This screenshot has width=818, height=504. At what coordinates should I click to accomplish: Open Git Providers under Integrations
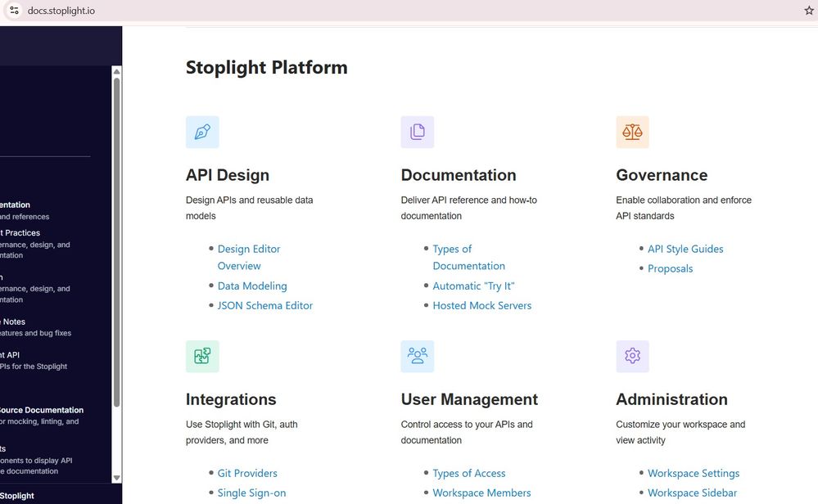[247, 473]
